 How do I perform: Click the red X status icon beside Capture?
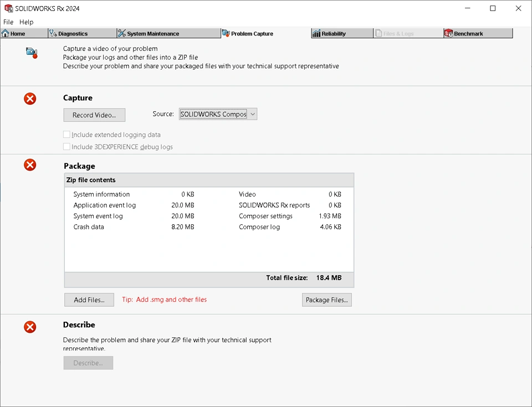click(x=30, y=99)
